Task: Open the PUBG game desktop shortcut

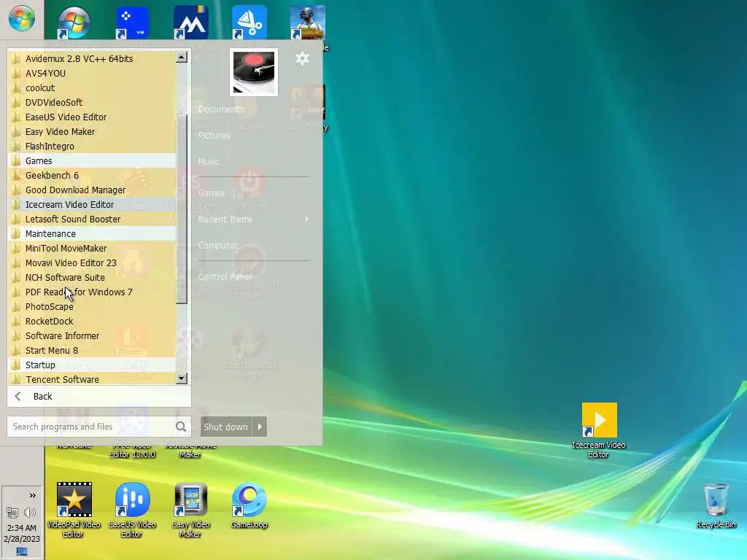Action: [307, 23]
